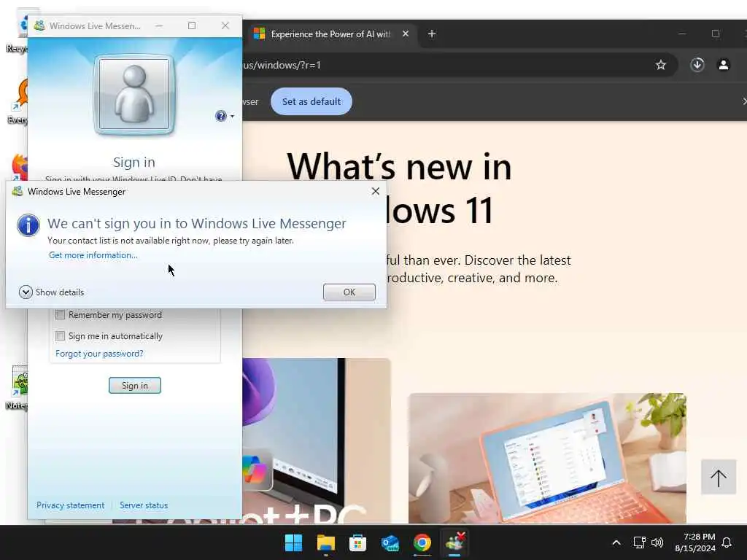This screenshot has height=560, width=747.
Task: Click OK in the sign-in error dialog
Action: (x=349, y=292)
